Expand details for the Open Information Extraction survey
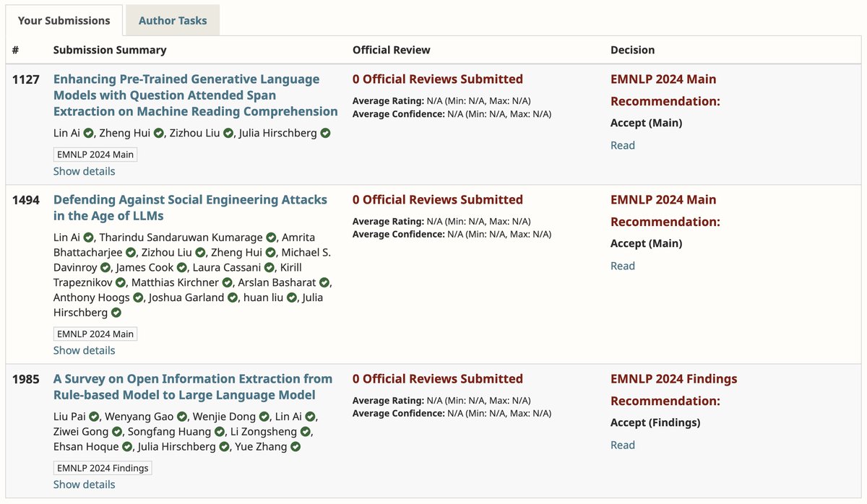The height and width of the screenshot is (504, 867). (x=83, y=484)
